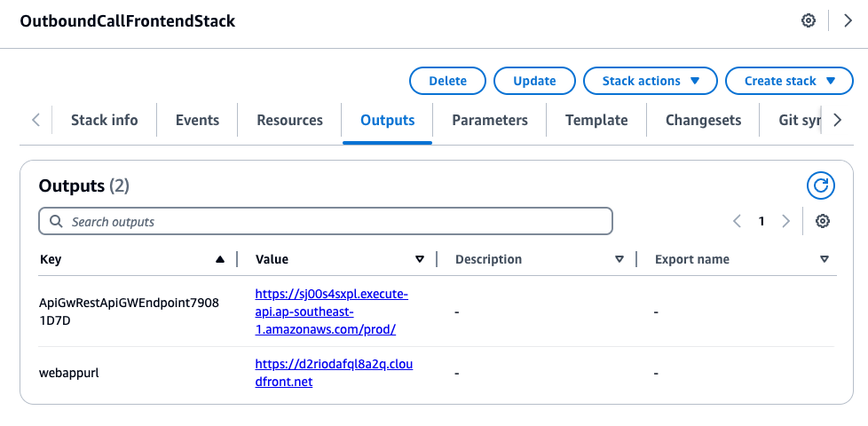868x426 pixels.
Task: Refresh the Outputs list
Action: 821,185
